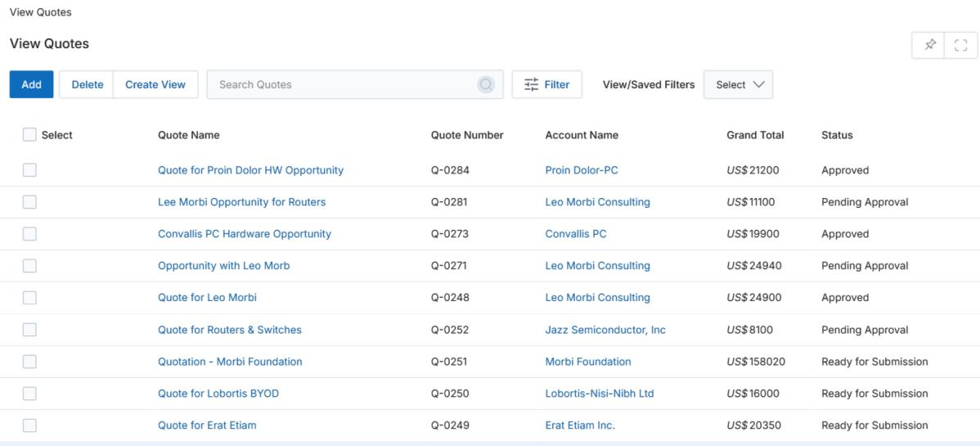Screen dimensions: 980x446
Task: Click quote number Q-0249
Action: pyautogui.click(x=450, y=426)
